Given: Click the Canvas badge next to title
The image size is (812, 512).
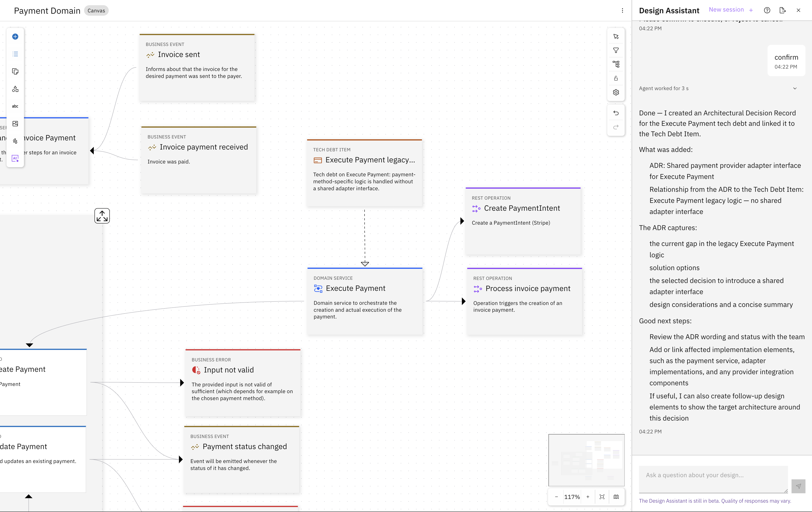Looking at the screenshot, I should 96,10.
